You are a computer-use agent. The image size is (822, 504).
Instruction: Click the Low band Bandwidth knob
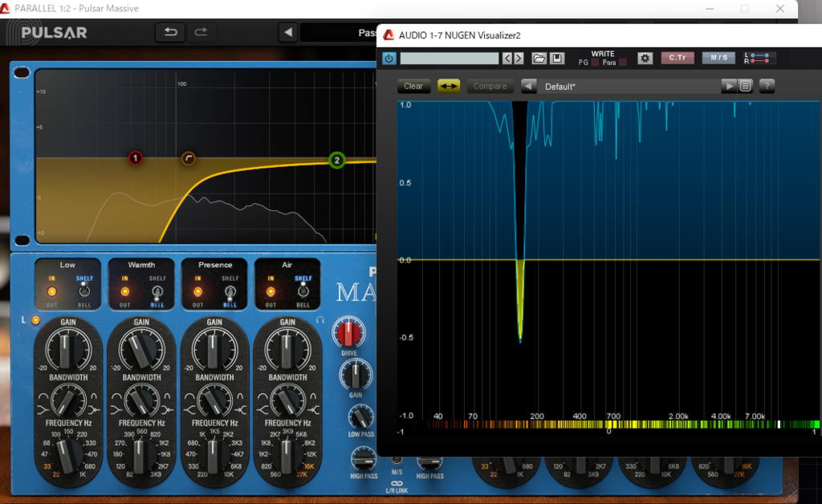click(x=67, y=401)
